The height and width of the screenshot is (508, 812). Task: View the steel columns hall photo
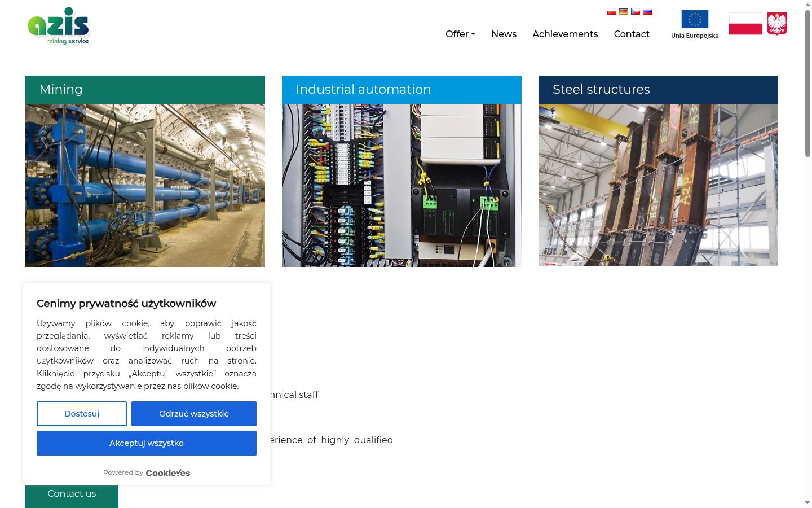[x=658, y=185]
